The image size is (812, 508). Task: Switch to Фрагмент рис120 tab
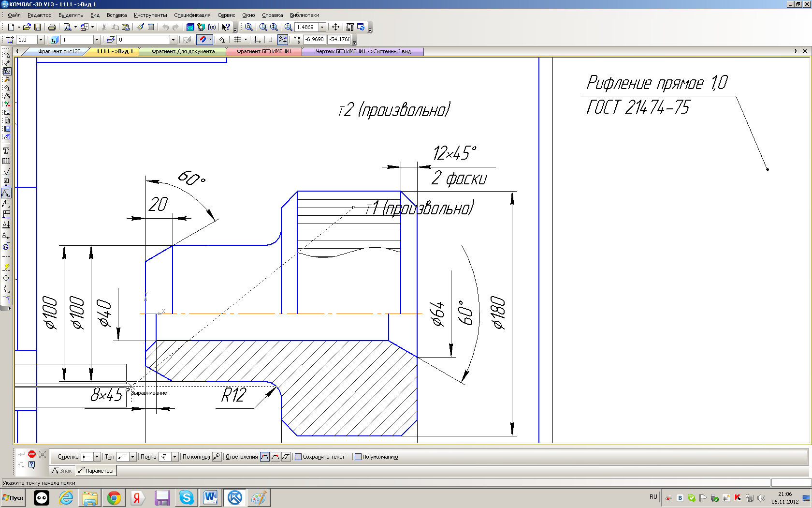pos(59,51)
